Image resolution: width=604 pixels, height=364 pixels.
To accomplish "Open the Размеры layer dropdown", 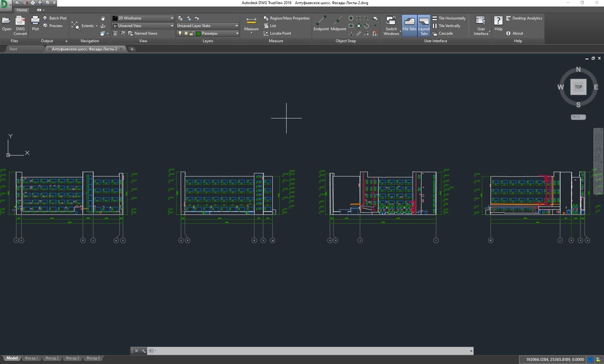I will [x=207, y=33].
